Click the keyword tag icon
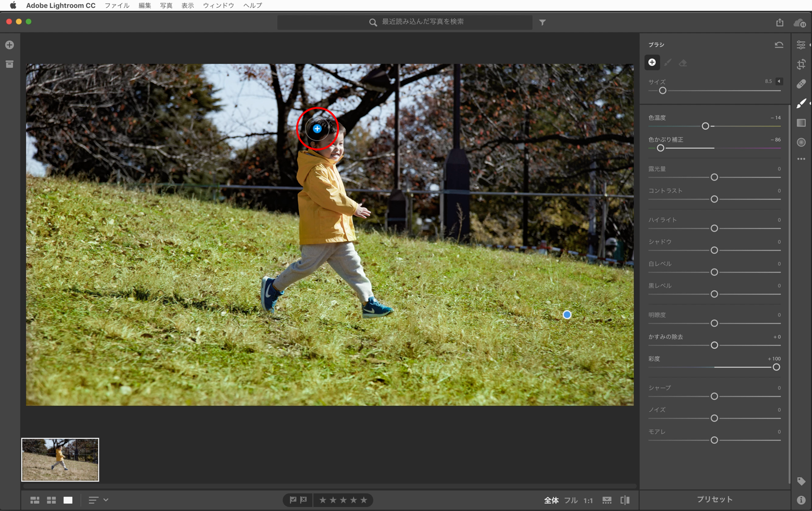Viewport: 812px width, 511px height. click(801, 481)
